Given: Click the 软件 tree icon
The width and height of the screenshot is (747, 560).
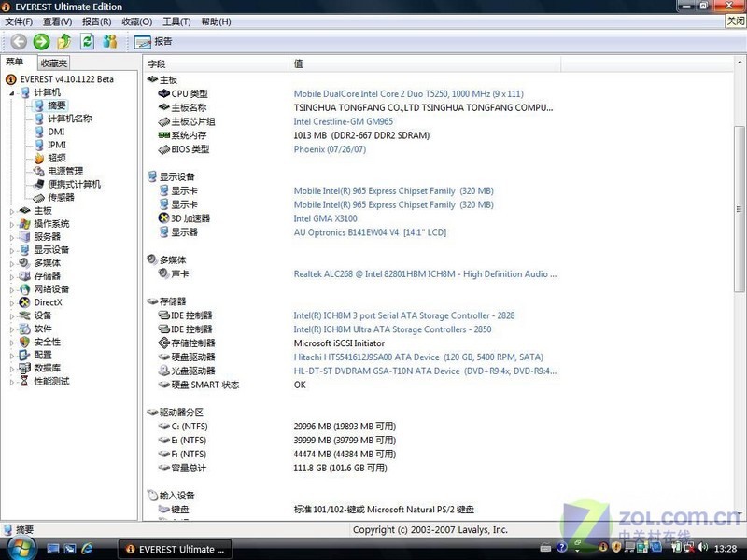Looking at the screenshot, I should tap(24, 329).
